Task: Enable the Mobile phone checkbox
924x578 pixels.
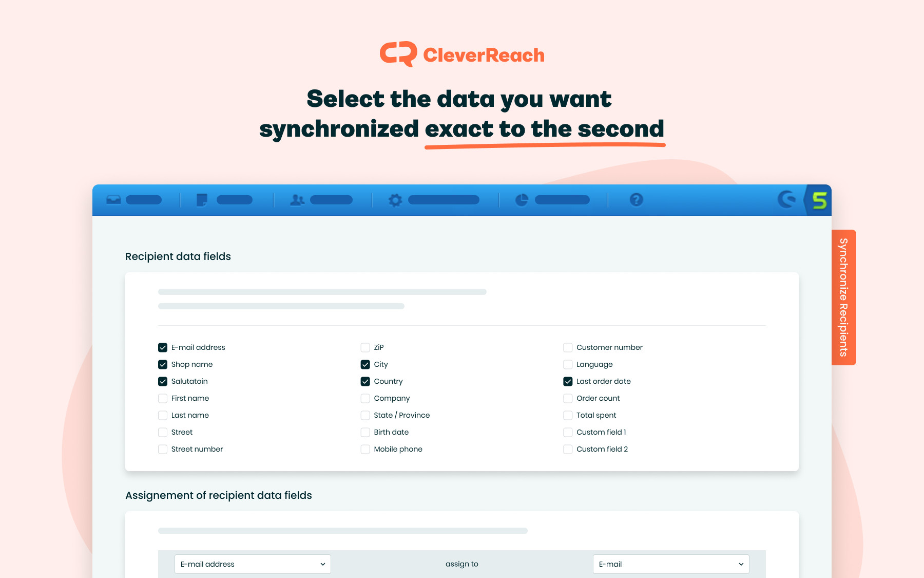Action: point(365,449)
